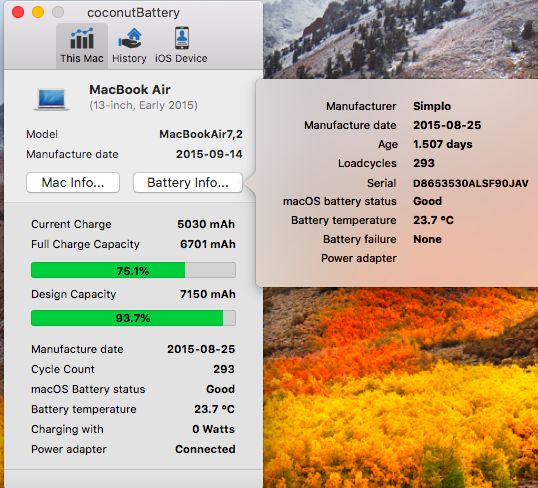
Task: Minimize the coconutBattery window
Action: 38,12
